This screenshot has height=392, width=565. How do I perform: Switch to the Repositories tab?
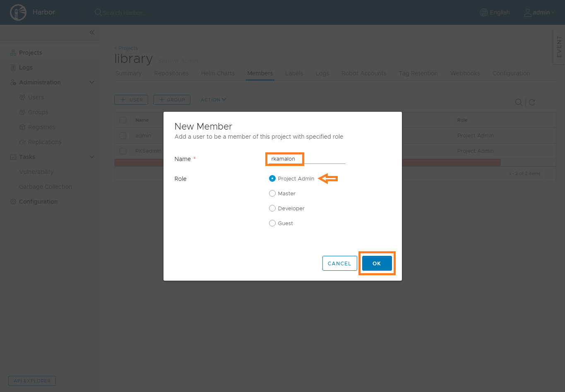[x=171, y=73]
